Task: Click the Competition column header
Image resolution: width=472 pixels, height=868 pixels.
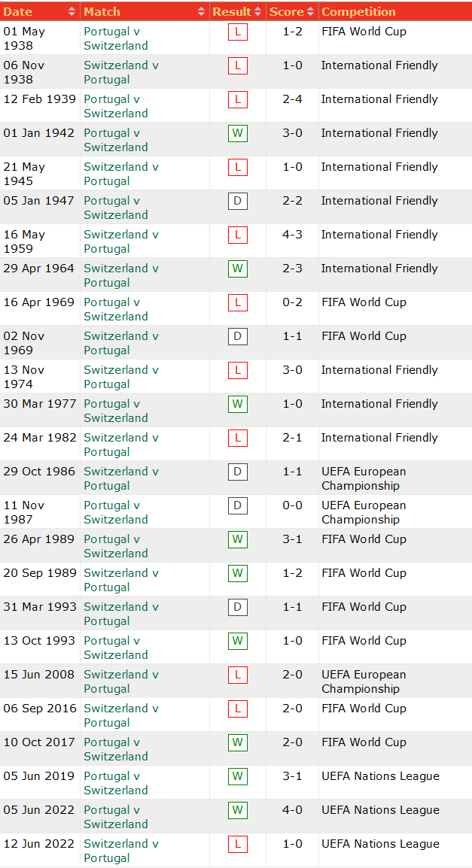Action: tap(358, 12)
